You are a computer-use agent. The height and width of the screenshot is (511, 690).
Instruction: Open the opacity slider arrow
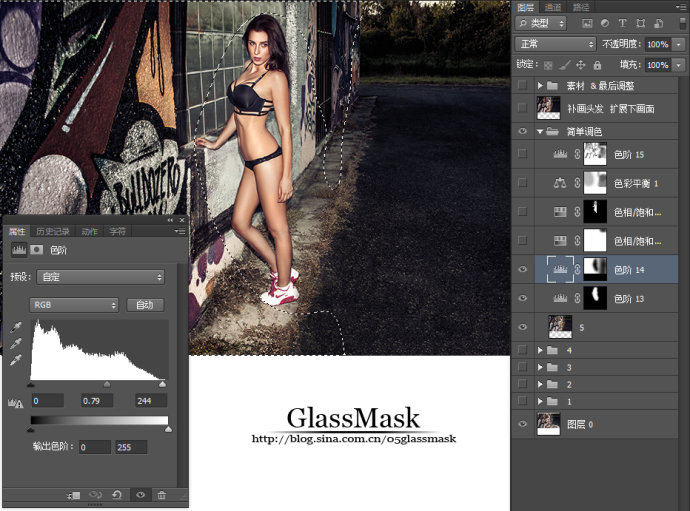[679, 44]
